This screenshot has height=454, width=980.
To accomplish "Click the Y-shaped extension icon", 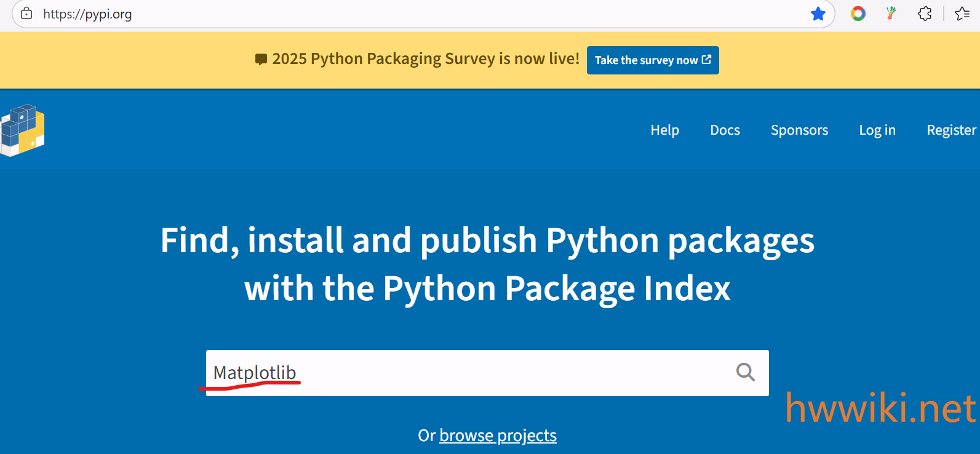I will click(x=891, y=14).
